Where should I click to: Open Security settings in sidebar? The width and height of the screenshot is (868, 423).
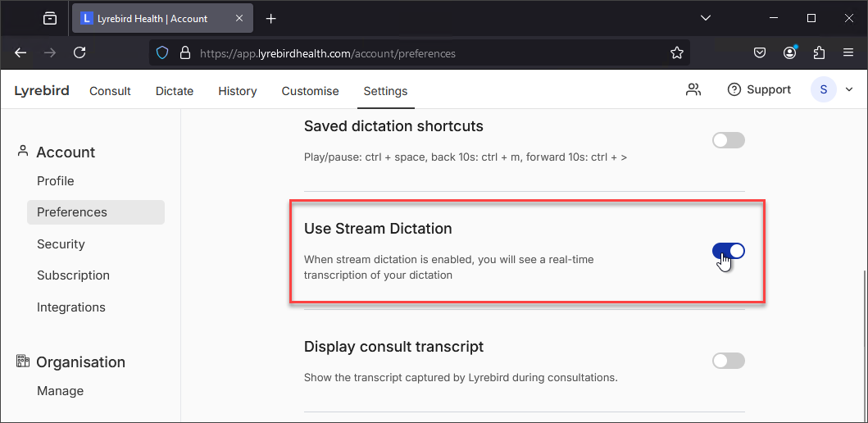coord(61,244)
